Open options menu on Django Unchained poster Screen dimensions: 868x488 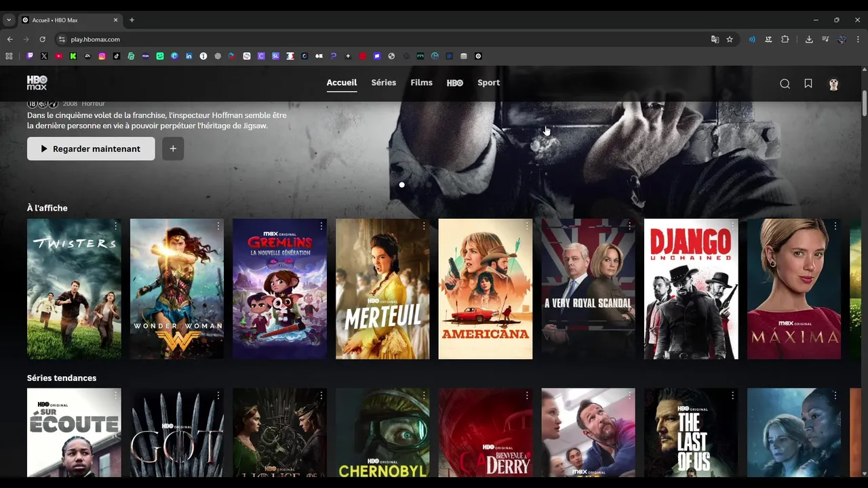point(732,226)
